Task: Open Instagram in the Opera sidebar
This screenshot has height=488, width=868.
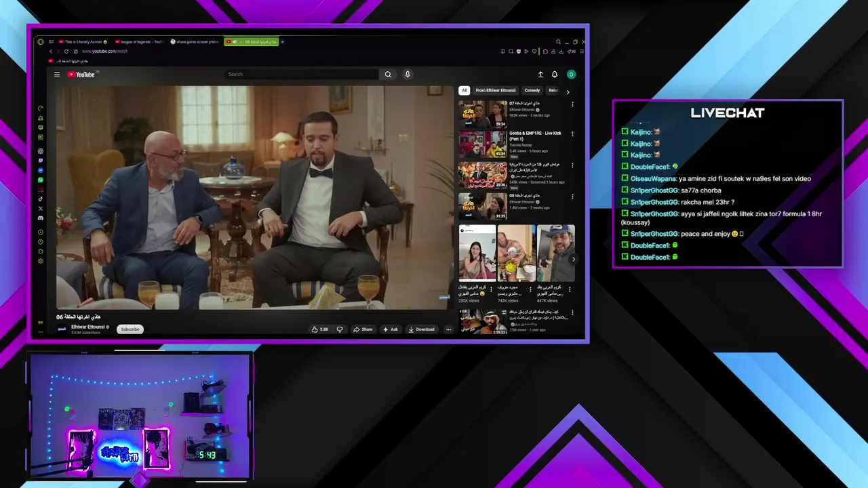Action: click(41, 189)
